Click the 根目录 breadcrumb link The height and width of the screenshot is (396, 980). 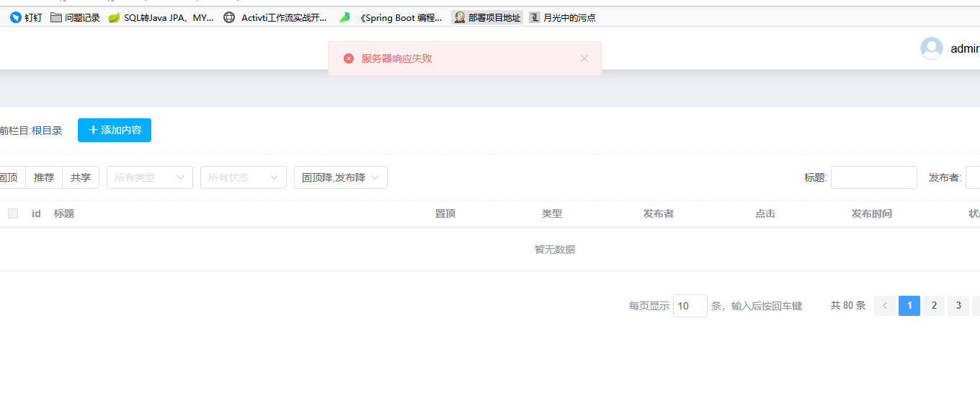[47, 131]
